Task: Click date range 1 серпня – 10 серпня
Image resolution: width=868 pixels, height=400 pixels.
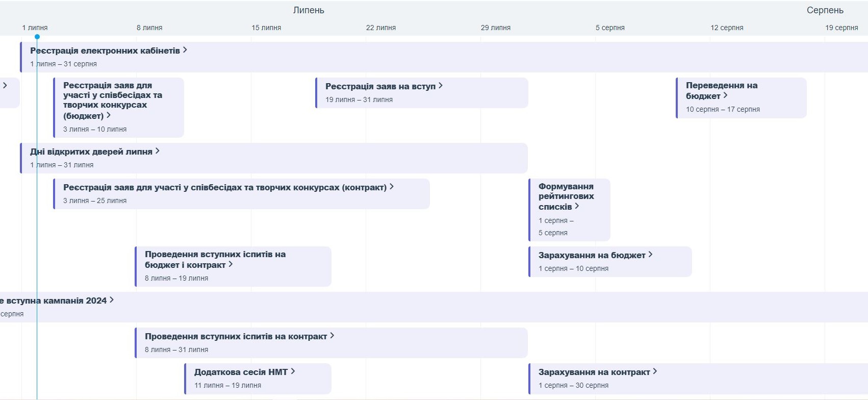Action: pos(573,268)
